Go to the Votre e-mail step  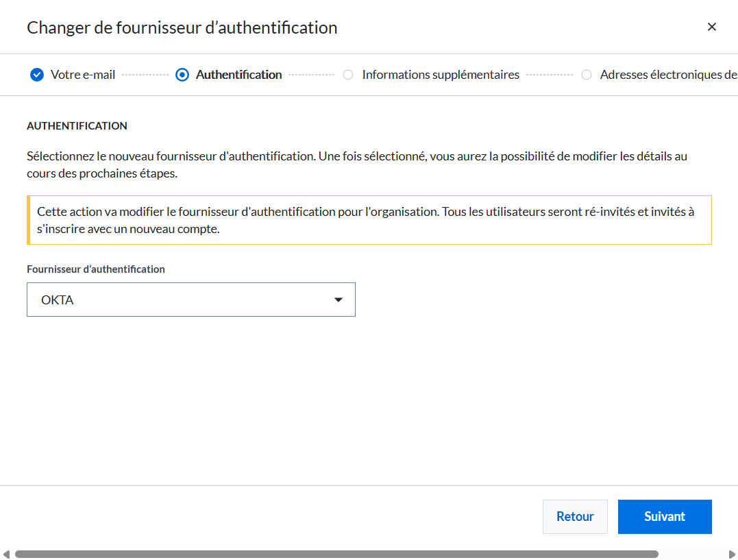tap(83, 75)
